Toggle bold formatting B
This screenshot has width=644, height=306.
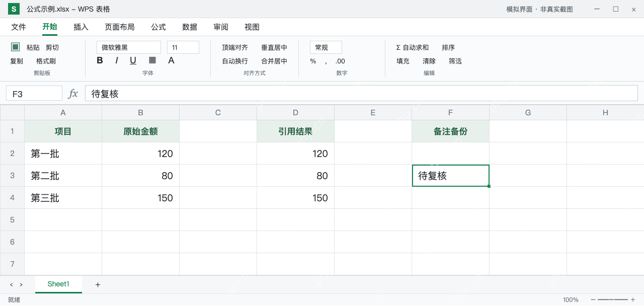click(x=100, y=60)
